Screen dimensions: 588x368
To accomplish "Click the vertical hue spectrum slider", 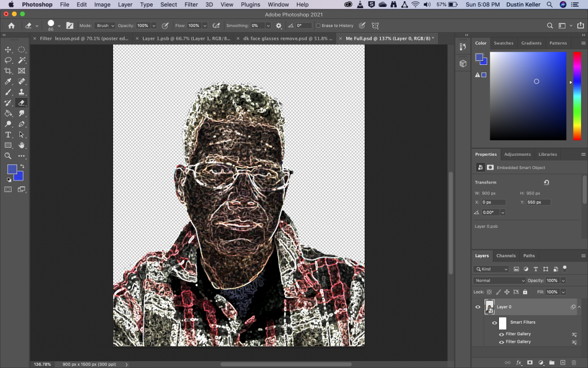I will pos(577,95).
